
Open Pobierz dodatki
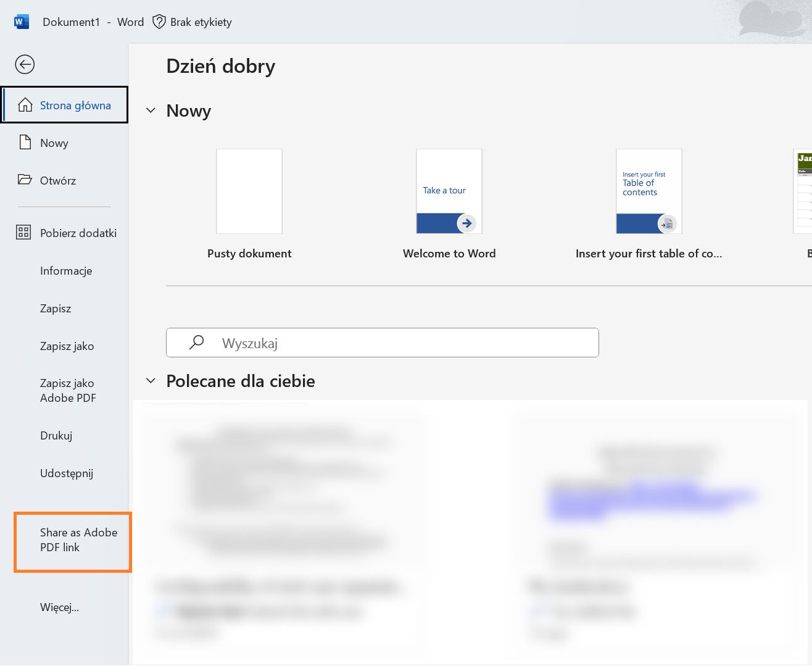[x=65, y=233]
